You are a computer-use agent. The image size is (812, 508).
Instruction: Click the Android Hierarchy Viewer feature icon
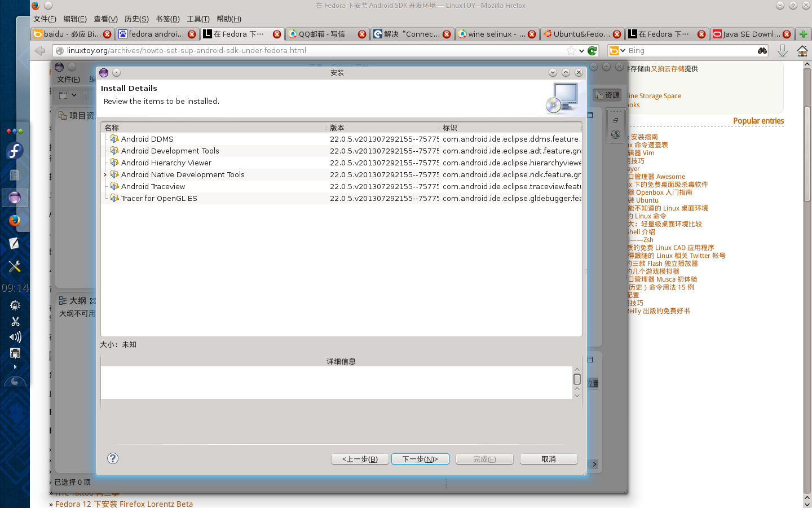(x=114, y=163)
